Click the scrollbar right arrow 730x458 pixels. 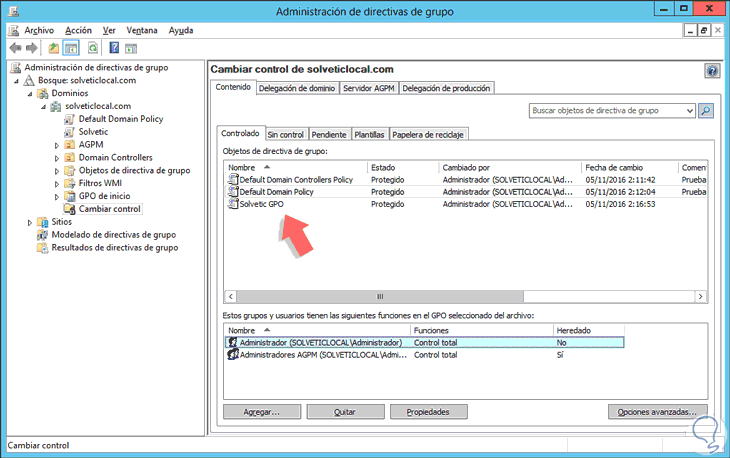coord(701,296)
